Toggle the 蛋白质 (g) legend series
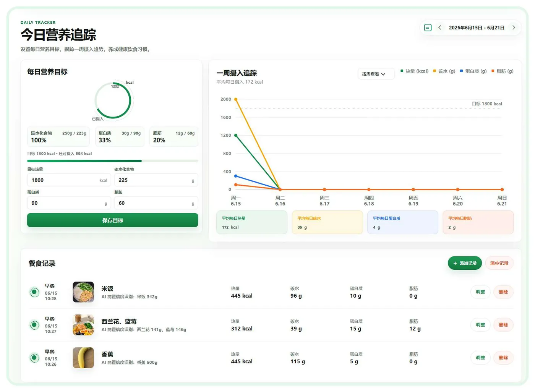This screenshot has width=535, height=392. pyautogui.click(x=473, y=71)
